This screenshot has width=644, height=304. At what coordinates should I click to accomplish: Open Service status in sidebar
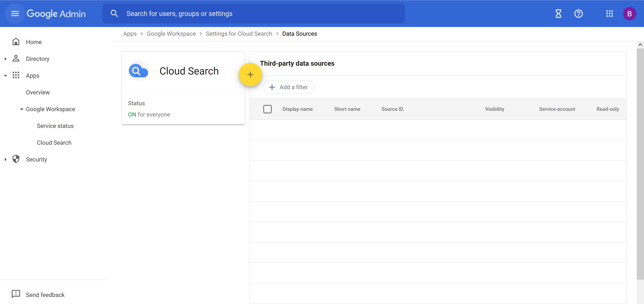click(55, 126)
